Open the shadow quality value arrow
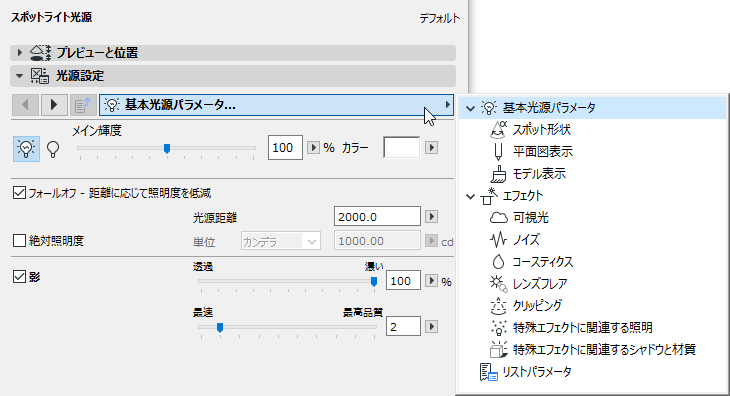 point(432,327)
